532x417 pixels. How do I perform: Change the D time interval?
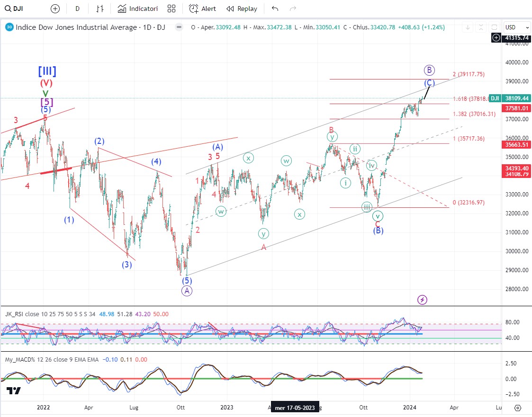(77, 9)
